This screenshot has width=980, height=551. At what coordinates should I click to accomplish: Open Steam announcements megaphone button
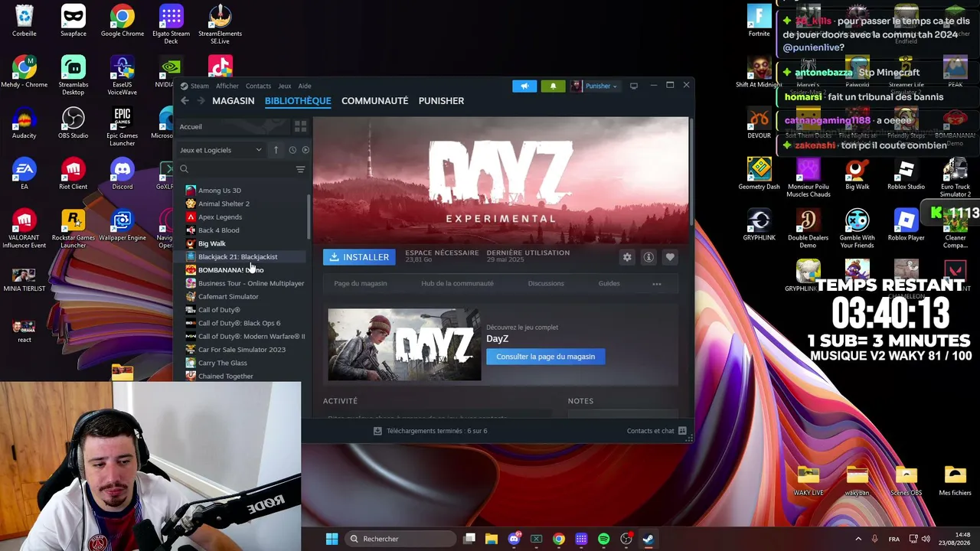524,86
